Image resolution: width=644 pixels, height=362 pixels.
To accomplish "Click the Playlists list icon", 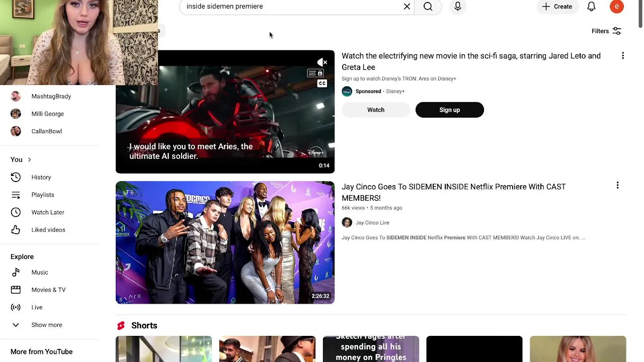I will (x=16, y=195).
